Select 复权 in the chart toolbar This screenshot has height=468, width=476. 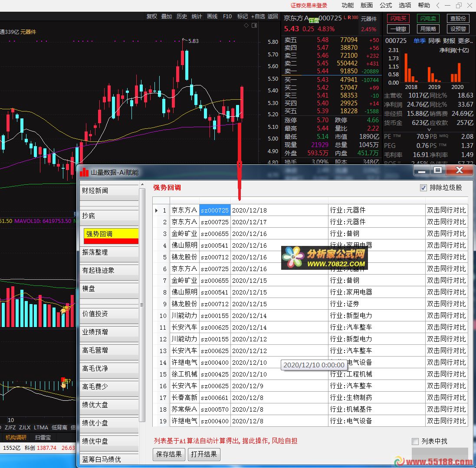tap(152, 16)
